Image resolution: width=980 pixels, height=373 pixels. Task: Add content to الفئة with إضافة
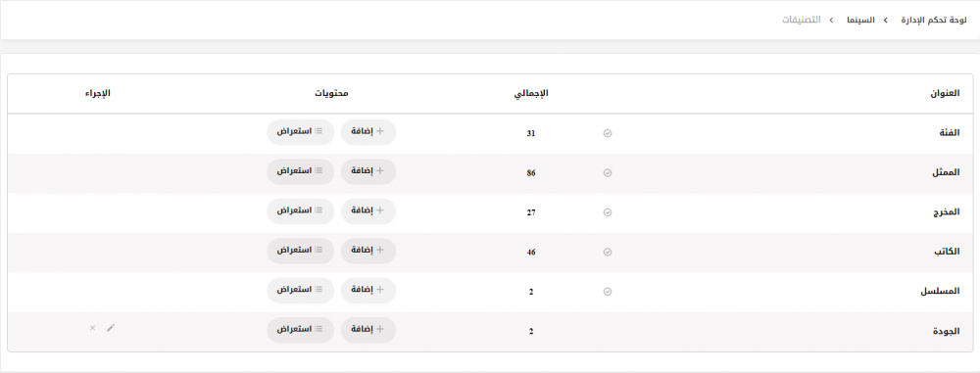click(368, 132)
